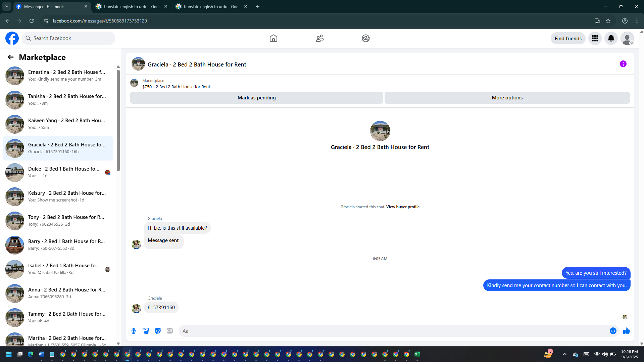Go to the Facebook Home feed icon
644x362 pixels.
274,38
